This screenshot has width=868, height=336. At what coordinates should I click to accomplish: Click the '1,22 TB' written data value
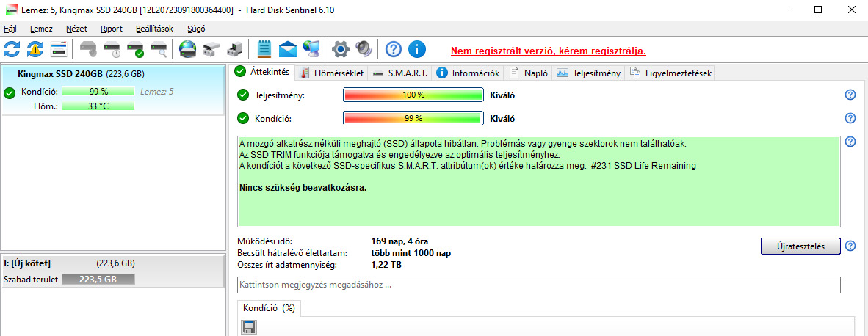pos(386,265)
